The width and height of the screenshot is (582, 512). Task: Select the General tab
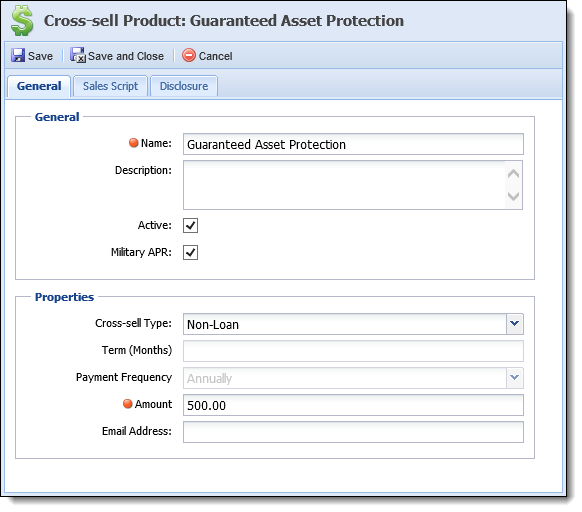[x=39, y=86]
